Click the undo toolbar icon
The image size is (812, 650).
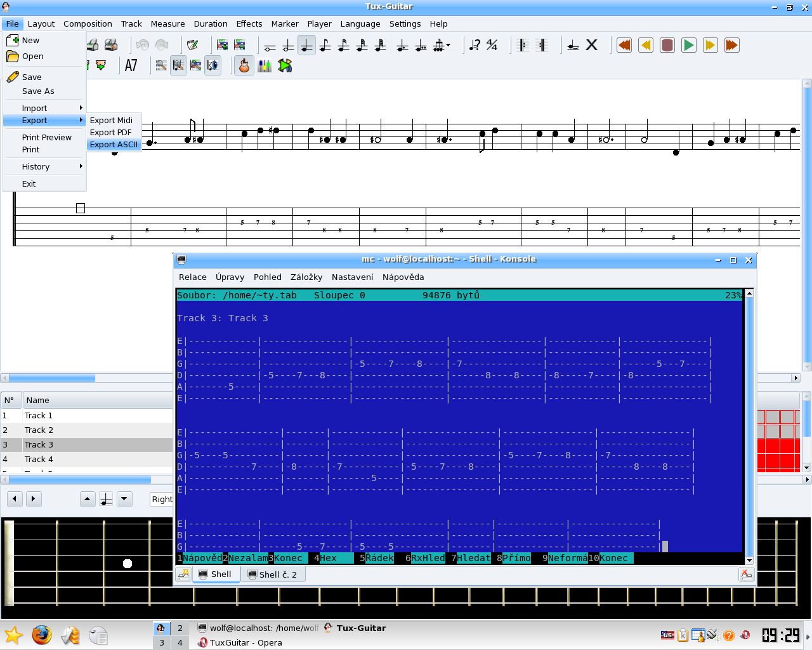click(143, 45)
